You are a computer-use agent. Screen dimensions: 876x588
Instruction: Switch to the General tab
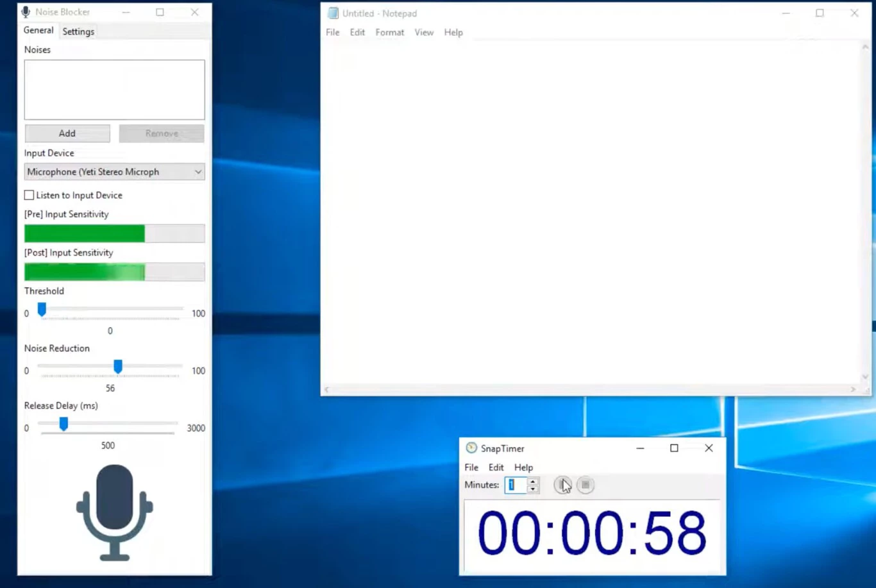[38, 30]
